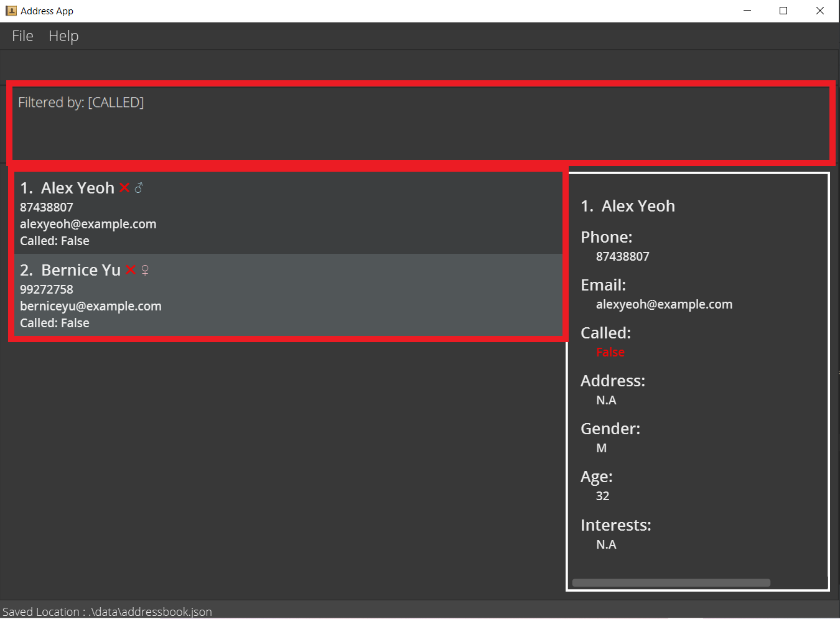Click the command input field below menu bar
This screenshot has height=619, width=840.
click(420, 65)
